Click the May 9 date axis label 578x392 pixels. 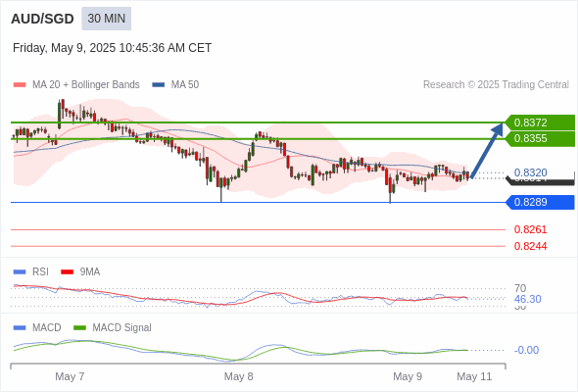(408, 376)
